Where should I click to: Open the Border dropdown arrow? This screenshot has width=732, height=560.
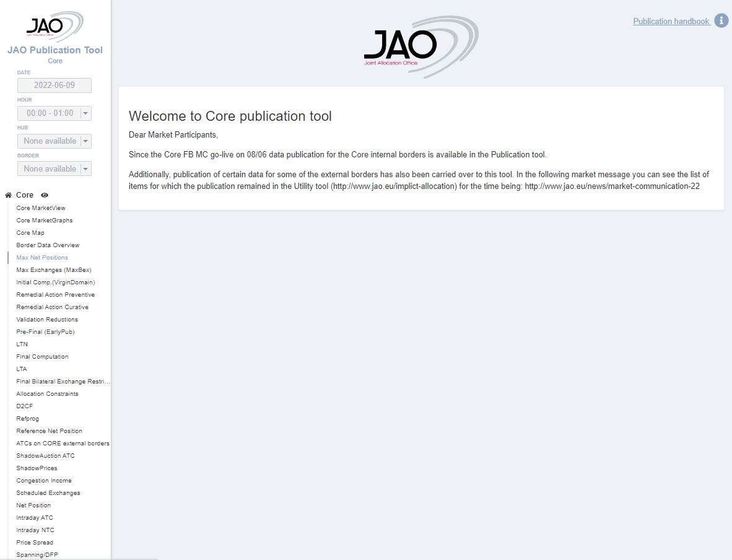[85, 168]
